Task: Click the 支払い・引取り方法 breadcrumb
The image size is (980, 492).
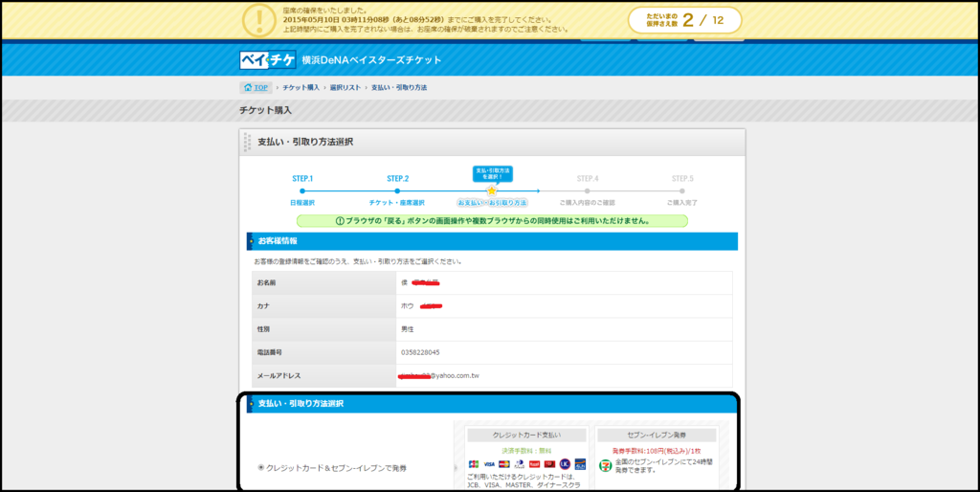Action: coord(399,87)
